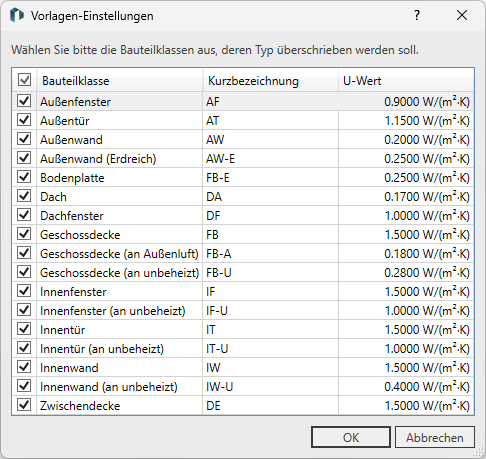The width and height of the screenshot is (486, 459).
Task: Uncheck the Geschossdecke (an Außenluft) checkbox
Action: [x=24, y=253]
